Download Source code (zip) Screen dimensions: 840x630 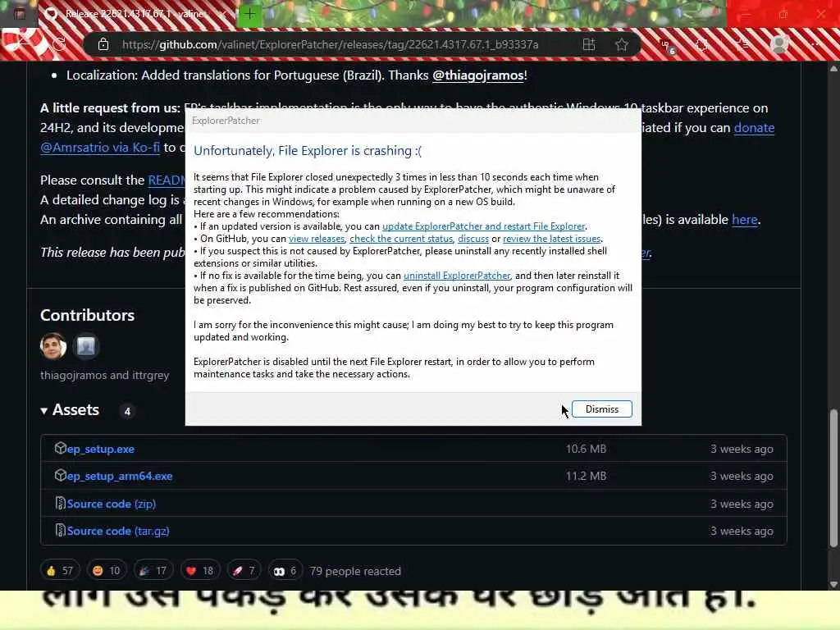point(112,504)
